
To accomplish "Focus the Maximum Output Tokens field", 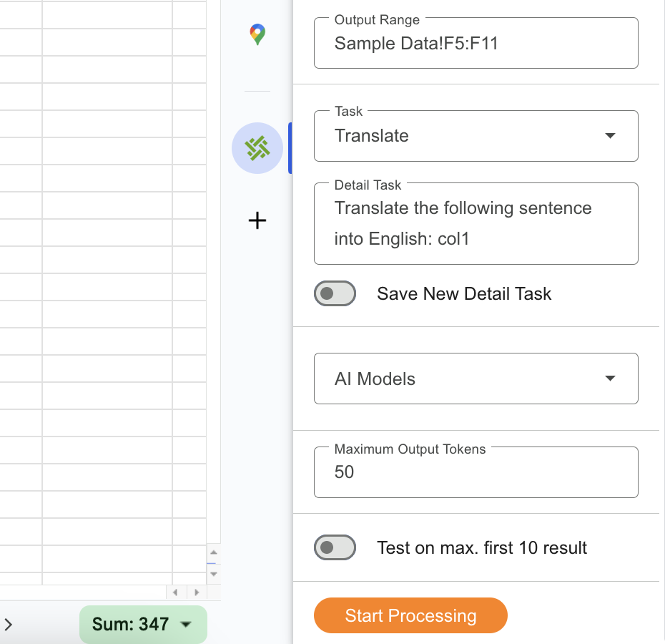I will [476, 472].
